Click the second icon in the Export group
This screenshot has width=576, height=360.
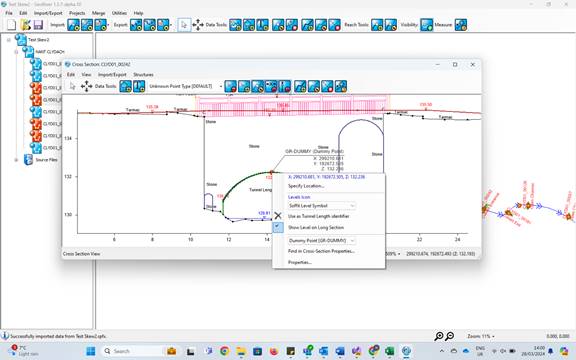click(x=150, y=25)
